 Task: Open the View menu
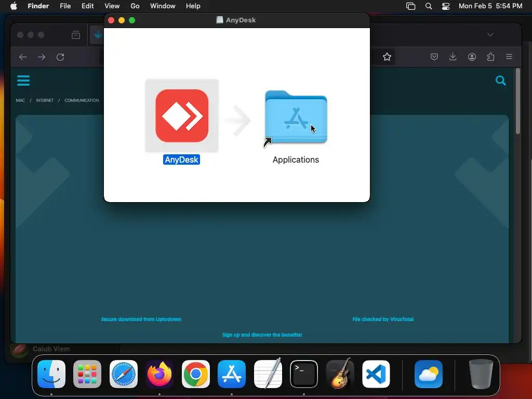pyautogui.click(x=112, y=6)
